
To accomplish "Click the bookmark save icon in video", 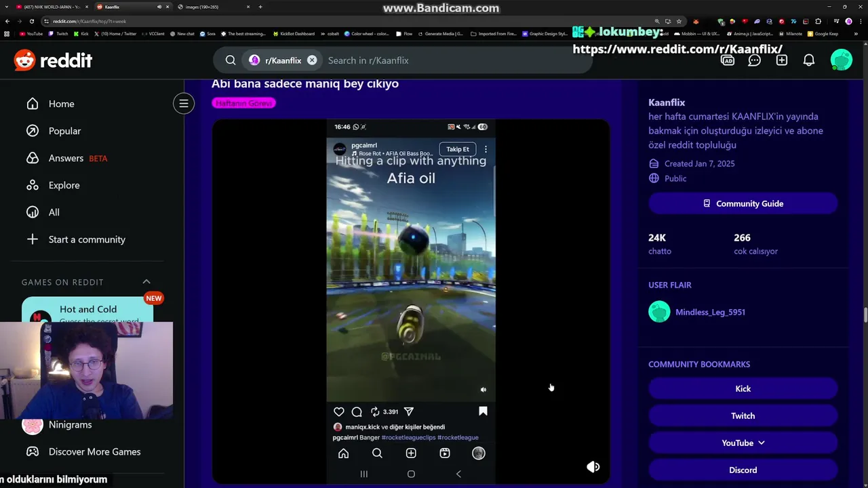I will [483, 411].
